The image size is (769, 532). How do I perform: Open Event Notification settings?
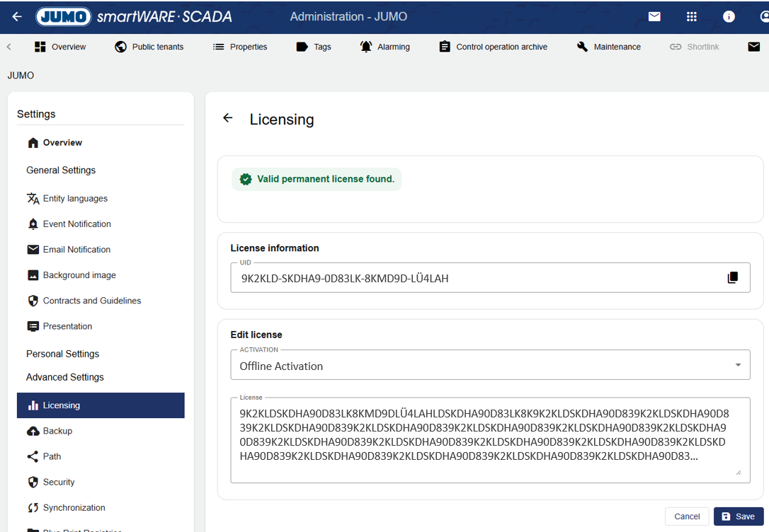pyautogui.click(x=101, y=224)
